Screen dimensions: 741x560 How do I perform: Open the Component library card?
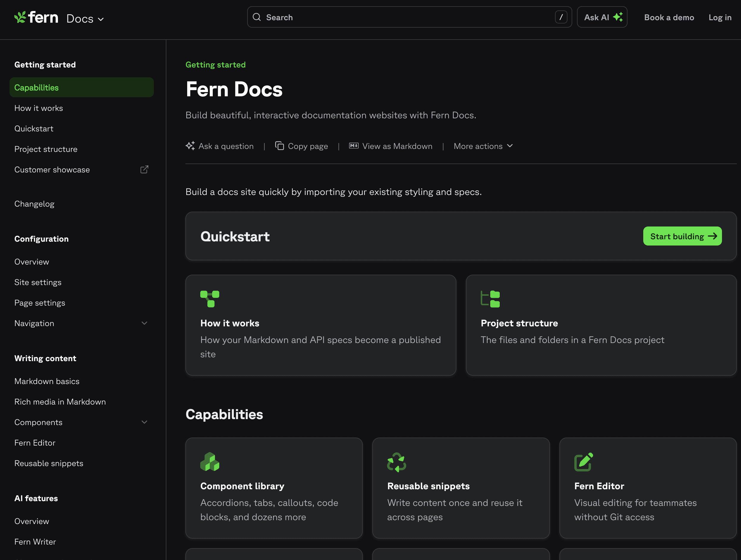pyautogui.click(x=274, y=488)
